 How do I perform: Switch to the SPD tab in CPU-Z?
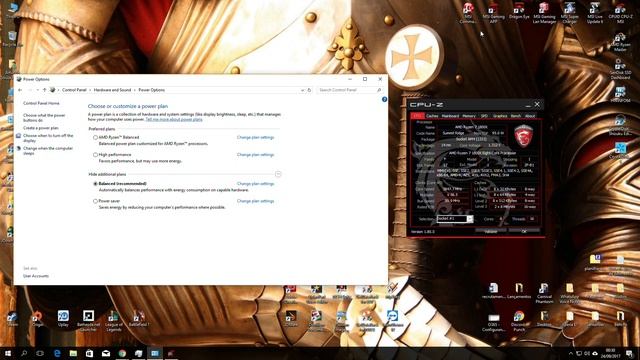click(484, 116)
